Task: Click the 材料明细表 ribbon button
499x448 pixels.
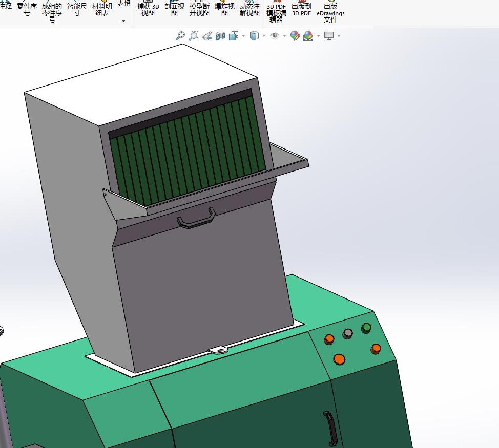Action: [102, 9]
